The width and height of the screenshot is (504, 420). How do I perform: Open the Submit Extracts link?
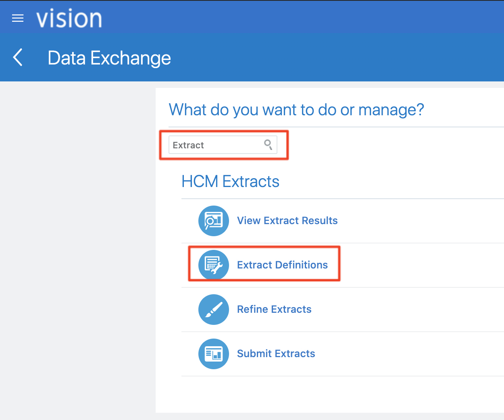276,354
